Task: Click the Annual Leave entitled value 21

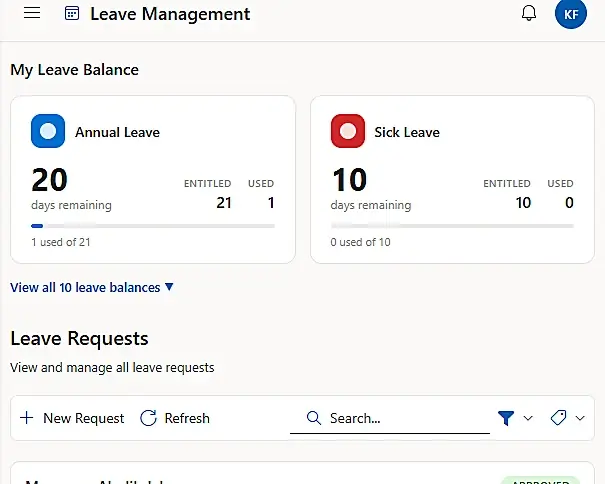Action: point(224,203)
